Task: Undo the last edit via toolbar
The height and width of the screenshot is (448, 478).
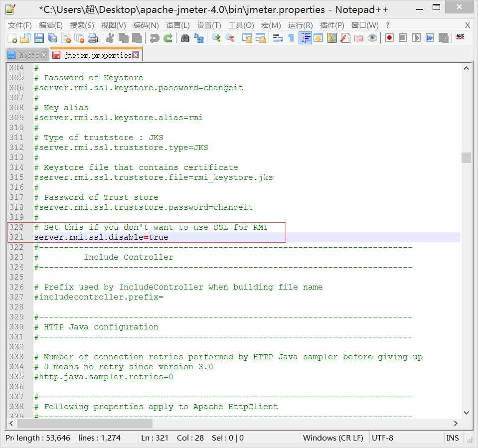Action: click(x=155, y=38)
